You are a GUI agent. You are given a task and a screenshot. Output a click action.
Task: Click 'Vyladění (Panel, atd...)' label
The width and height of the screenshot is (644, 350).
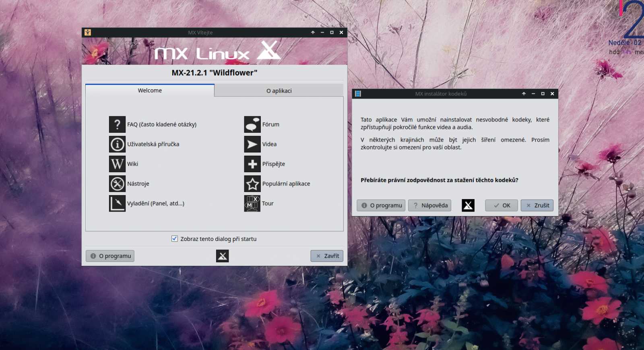pyautogui.click(x=156, y=203)
